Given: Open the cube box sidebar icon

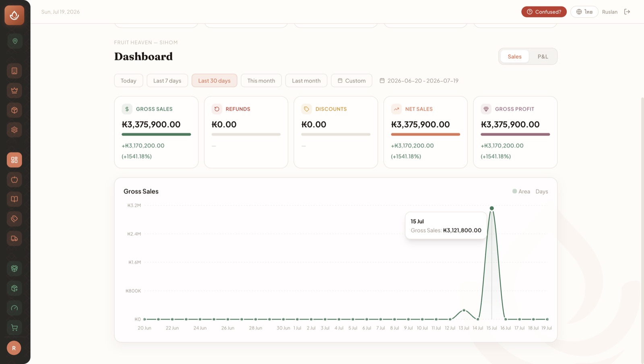Looking at the screenshot, I should pyautogui.click(x=14, y=110).
